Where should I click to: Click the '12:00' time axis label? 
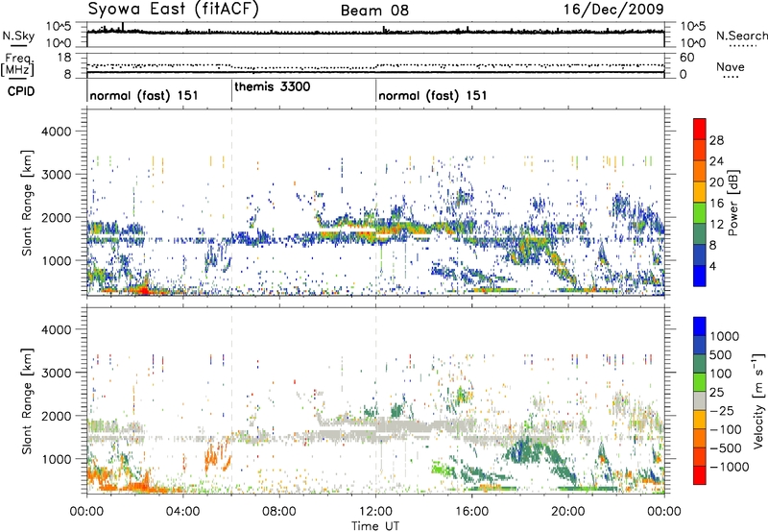click(x=375, y=511)
